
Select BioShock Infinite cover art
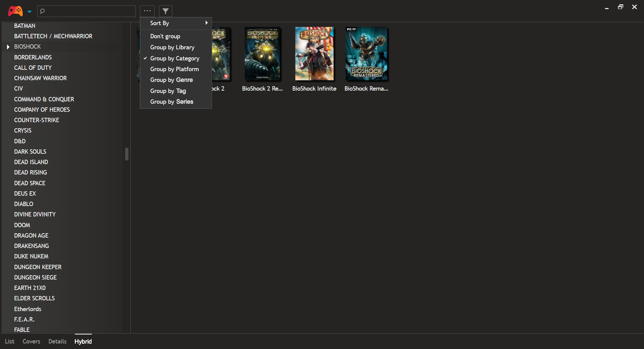[x=314, y=54]
